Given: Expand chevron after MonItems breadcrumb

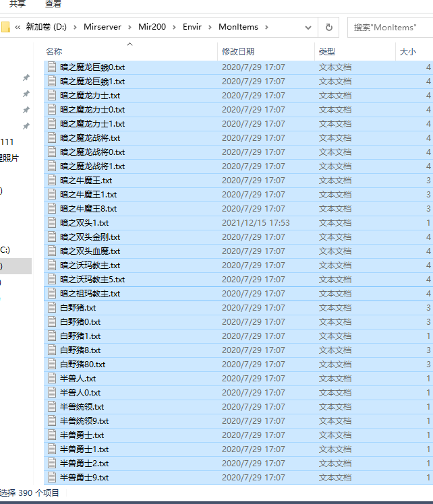Looking at the screenshot, I should pos(266,28).
